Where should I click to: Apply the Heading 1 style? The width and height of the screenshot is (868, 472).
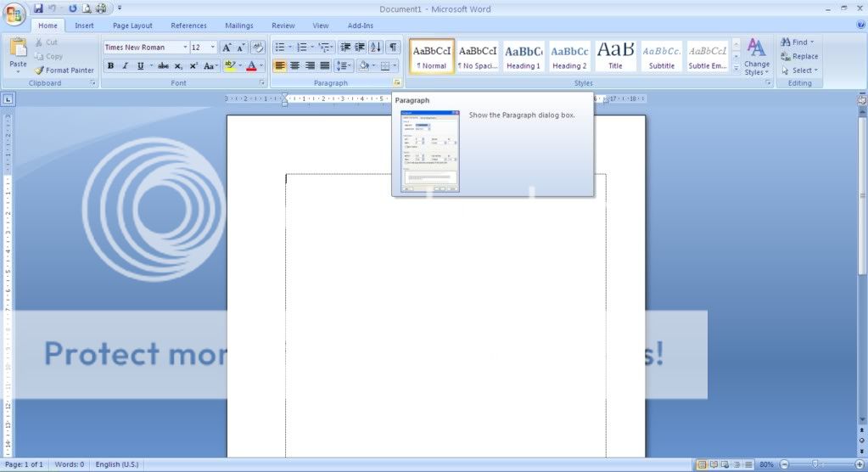[x=524, y=56]
